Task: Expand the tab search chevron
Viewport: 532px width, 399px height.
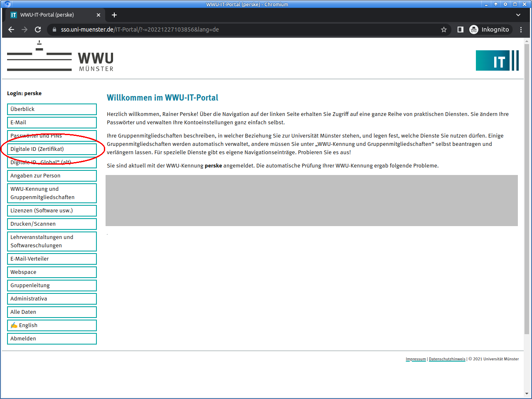Action: (518, 15)
